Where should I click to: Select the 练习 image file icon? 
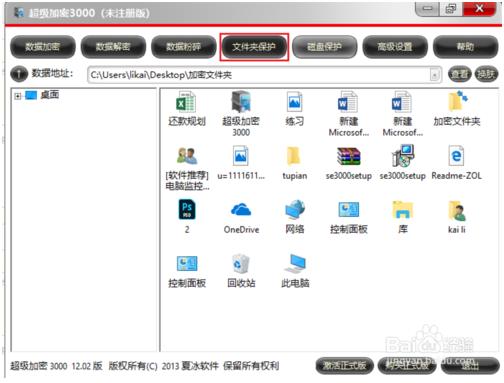click(295, 102)
